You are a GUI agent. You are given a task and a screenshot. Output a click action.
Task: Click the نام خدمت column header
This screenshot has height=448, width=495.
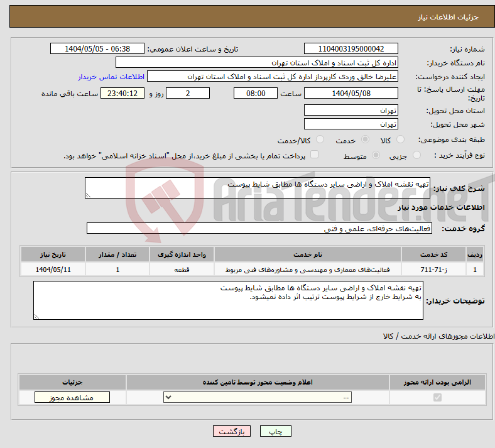(308, 254)
